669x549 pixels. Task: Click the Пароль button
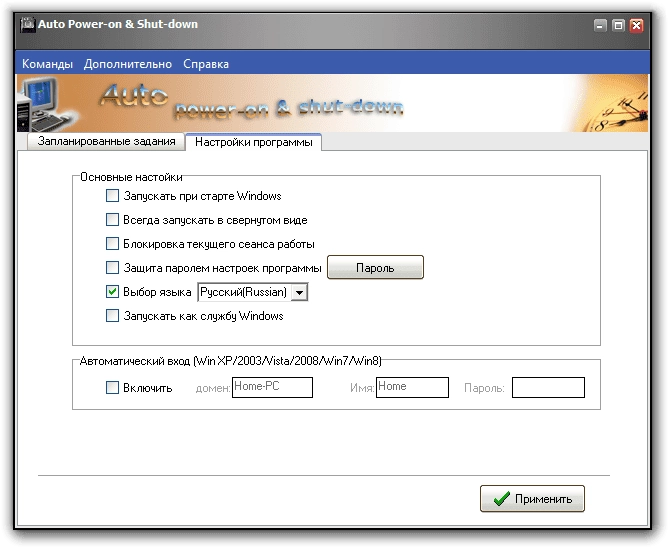coord(375,267)
